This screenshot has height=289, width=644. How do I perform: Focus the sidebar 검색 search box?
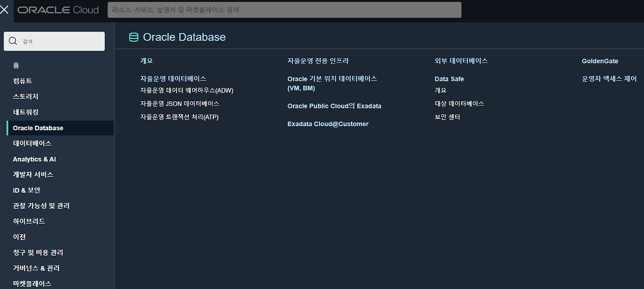pos(54,41)
